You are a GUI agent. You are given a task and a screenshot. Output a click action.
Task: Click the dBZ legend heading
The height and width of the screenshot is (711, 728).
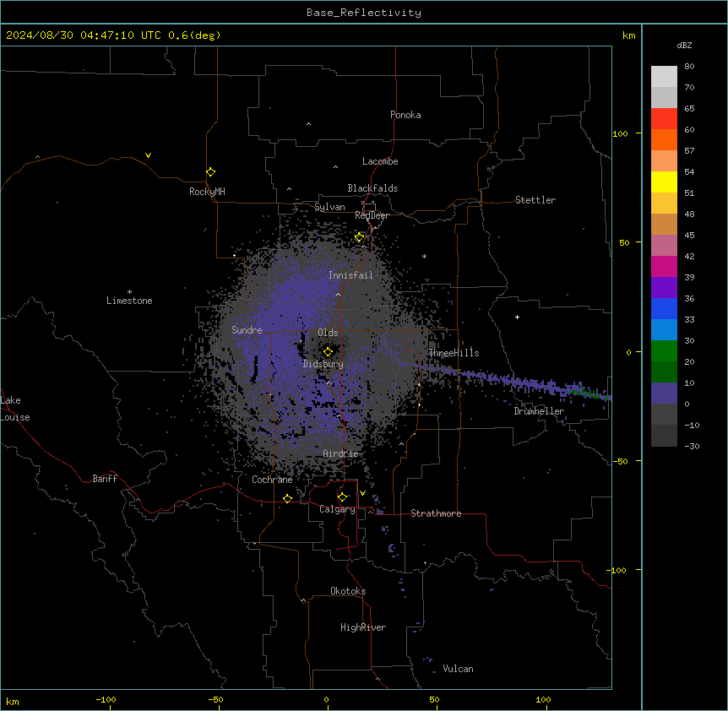pos(684,46)
